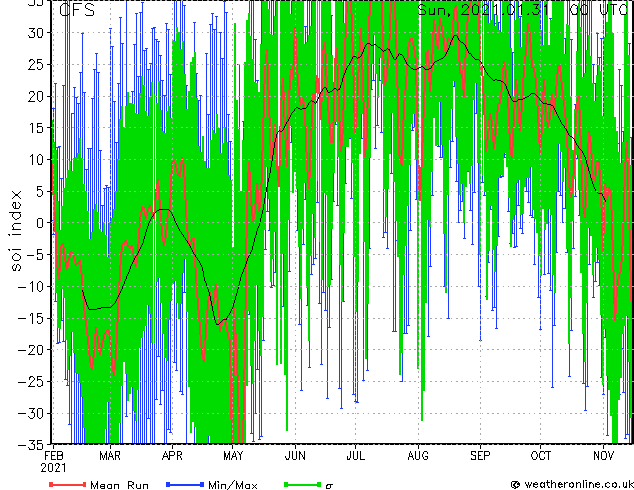The image size is (634, 490).
Task: Click the copyright symbol before weatheronline
Action: click(x=516, y=484)
